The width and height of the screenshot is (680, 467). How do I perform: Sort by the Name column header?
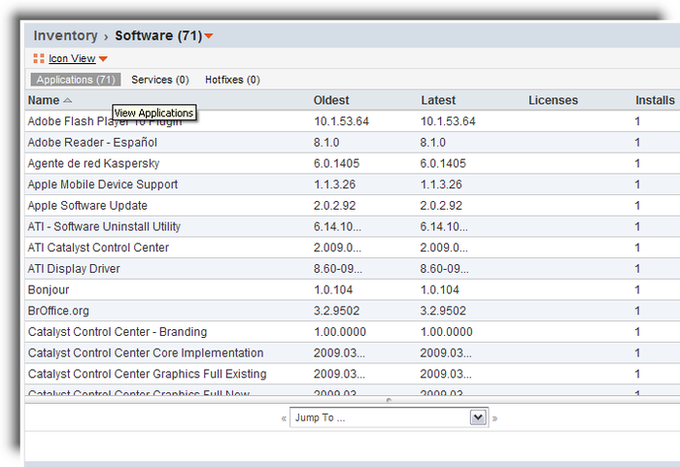pos(44,101)
